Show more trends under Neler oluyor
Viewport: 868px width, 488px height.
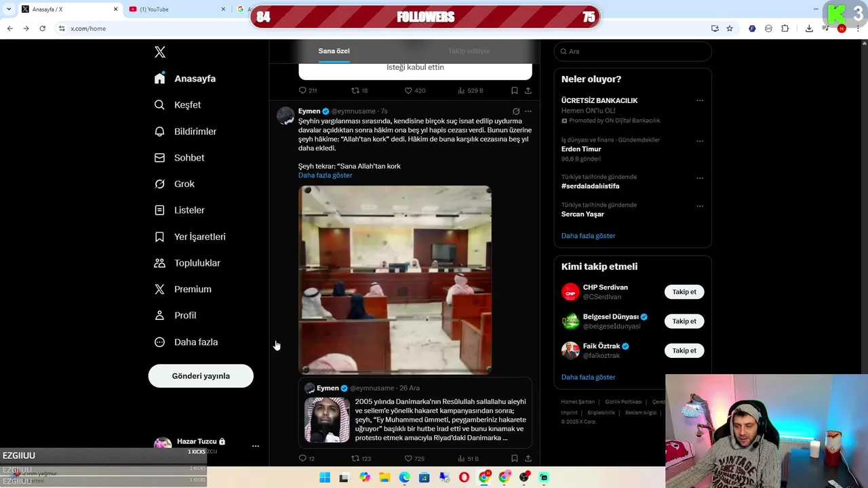click(x=588, y=236)
